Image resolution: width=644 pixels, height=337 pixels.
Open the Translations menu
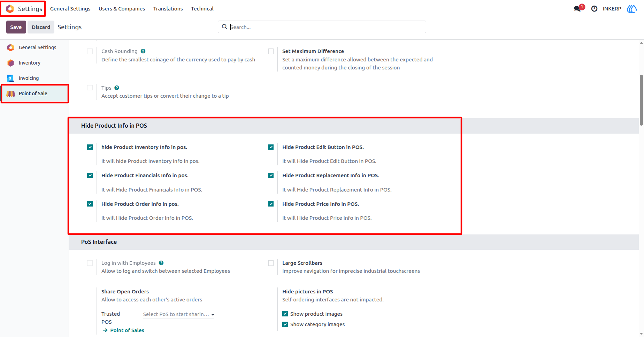(168, 9)
